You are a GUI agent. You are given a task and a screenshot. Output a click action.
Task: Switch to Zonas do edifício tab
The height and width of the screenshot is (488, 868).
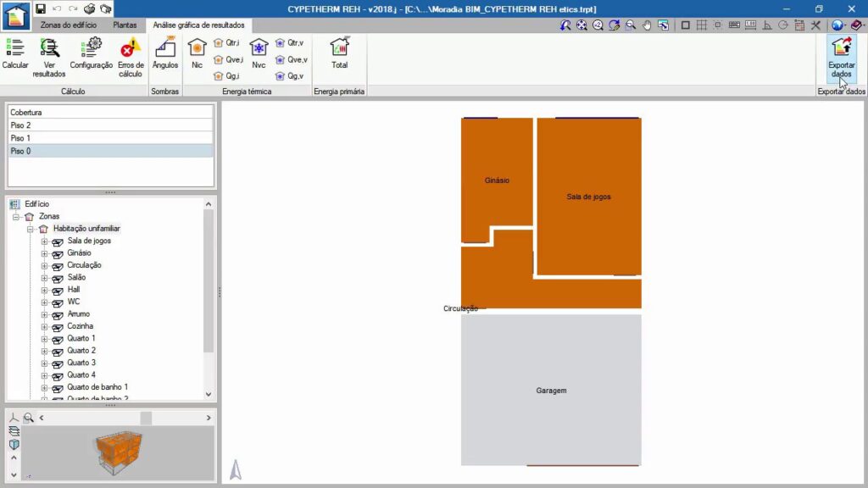click(68, 25)
